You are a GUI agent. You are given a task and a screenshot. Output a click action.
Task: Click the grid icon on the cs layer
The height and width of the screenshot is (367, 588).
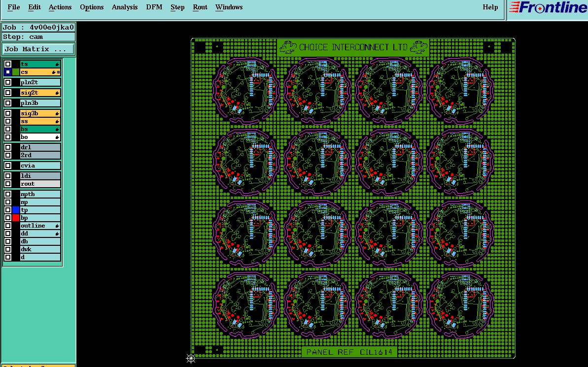coord(59,72)
